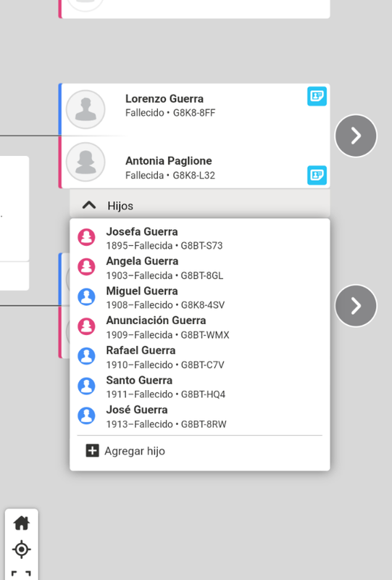This screenshot has width=392, height=580.
Task: Click text 1909–Fallecida • G8BT-WMX
Action: click(x=167, y=335)
